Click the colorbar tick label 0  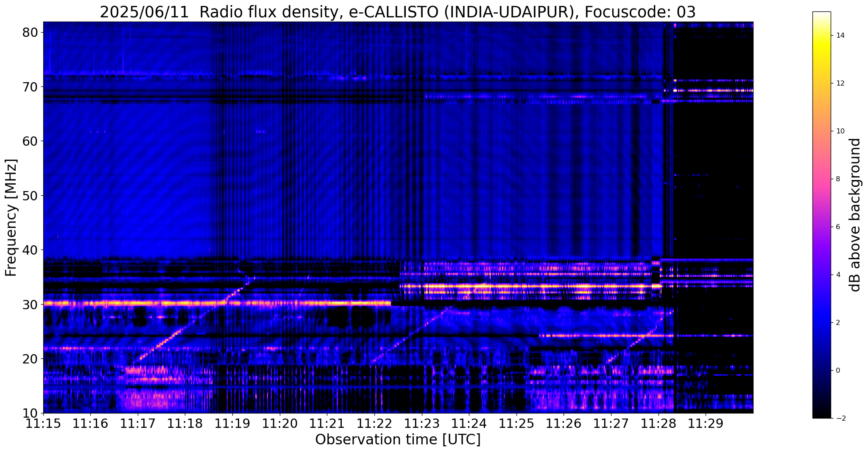tap(838, 371)
